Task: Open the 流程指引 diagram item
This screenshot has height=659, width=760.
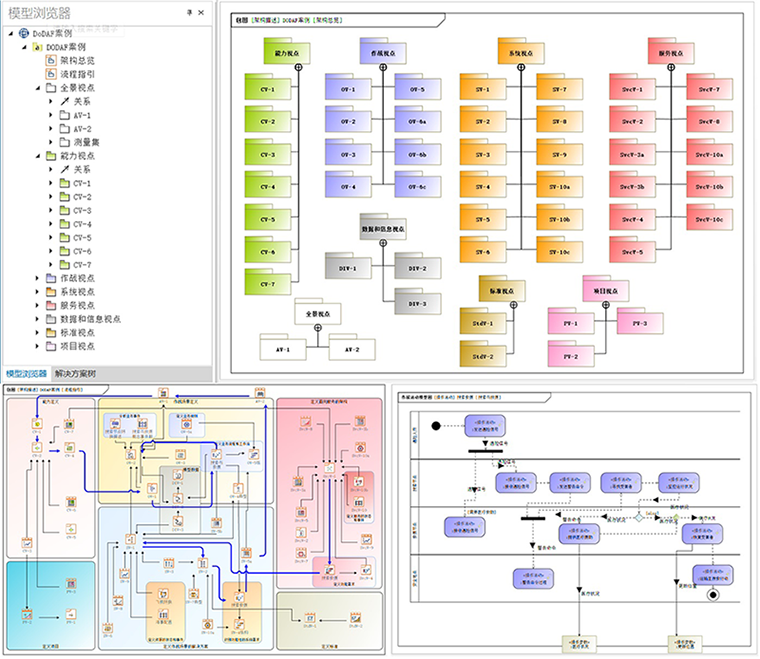Action: point(76,74)
